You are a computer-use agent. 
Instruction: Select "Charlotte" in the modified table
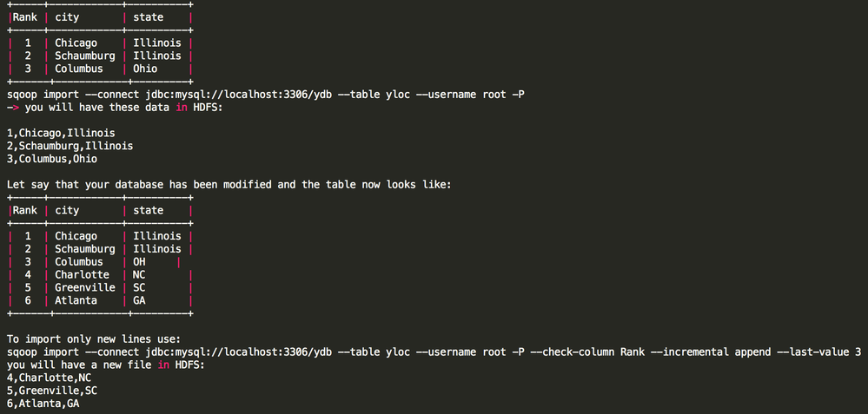pos(82,274)
